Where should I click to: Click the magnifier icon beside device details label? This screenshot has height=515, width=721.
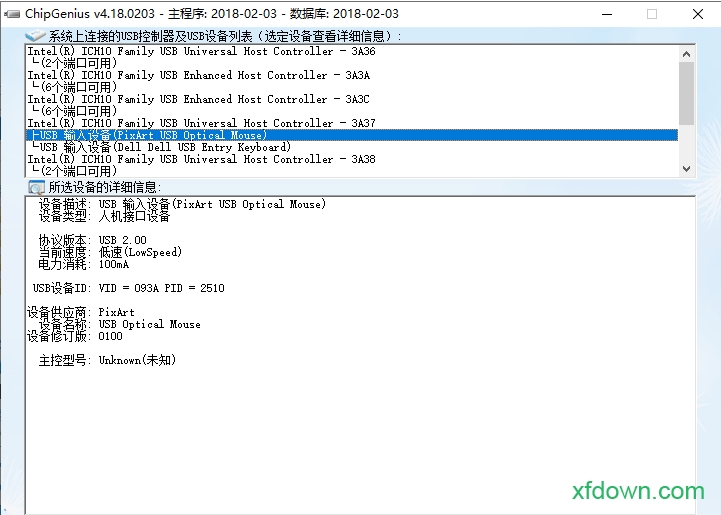(x=36, y=187)
